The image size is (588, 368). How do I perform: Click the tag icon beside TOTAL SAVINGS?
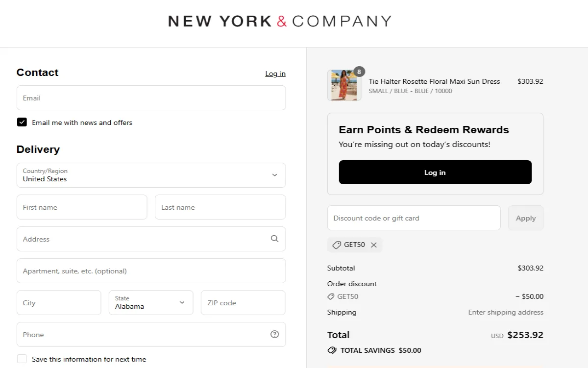pyautogui.click(x=333, y=350)
